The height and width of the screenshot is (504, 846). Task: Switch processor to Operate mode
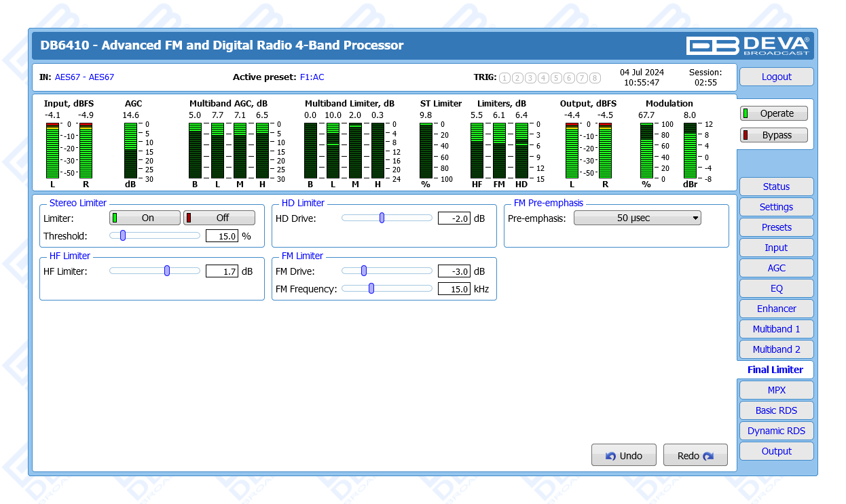tap(773, 114)
